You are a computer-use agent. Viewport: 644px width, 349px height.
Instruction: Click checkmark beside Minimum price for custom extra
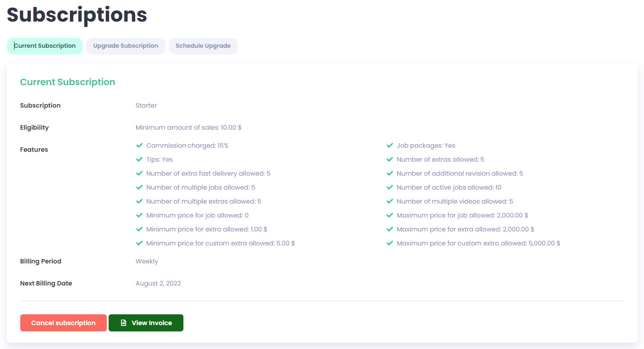click(x=139, y=243)
